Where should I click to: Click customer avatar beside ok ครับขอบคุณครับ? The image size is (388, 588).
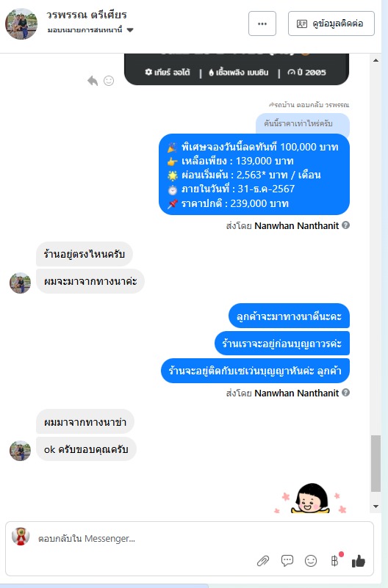click(20, 451)
